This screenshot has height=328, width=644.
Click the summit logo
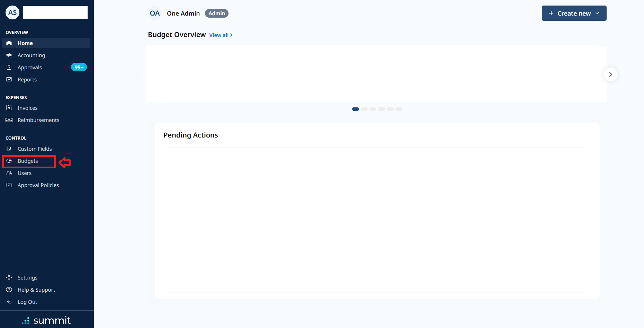tap(46, 320)
